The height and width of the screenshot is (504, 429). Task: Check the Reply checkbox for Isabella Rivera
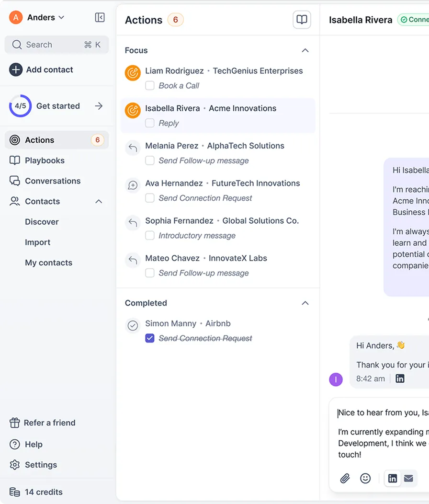click(150, 123)
